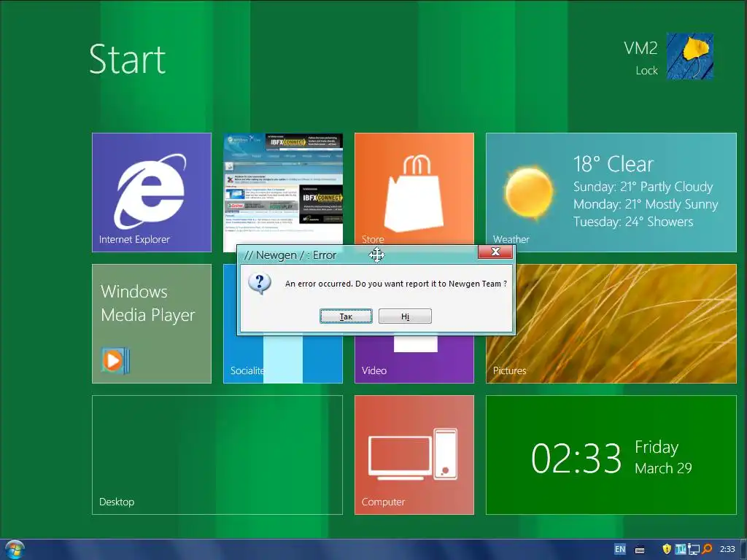
Task: Click the network monitor tray icon
Action: coord(694,550)
